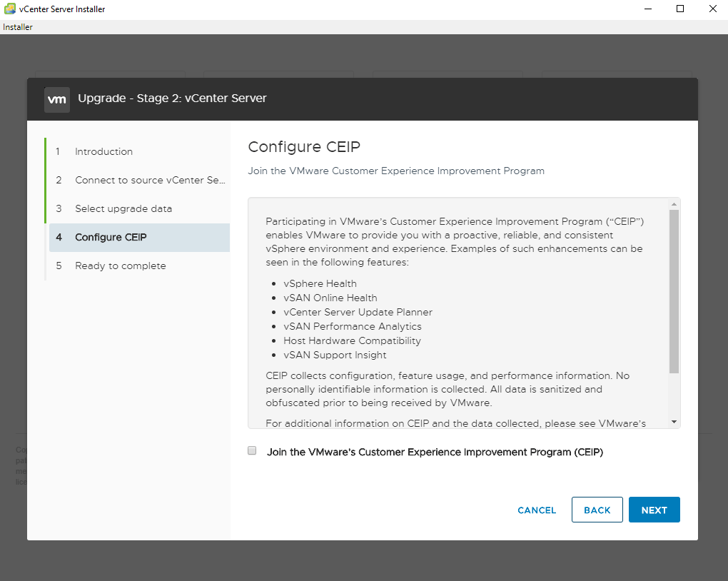Click the CEIP description scrollbar thumb
The width and height of the screenshot is (728, 581).
coord(674,291)
